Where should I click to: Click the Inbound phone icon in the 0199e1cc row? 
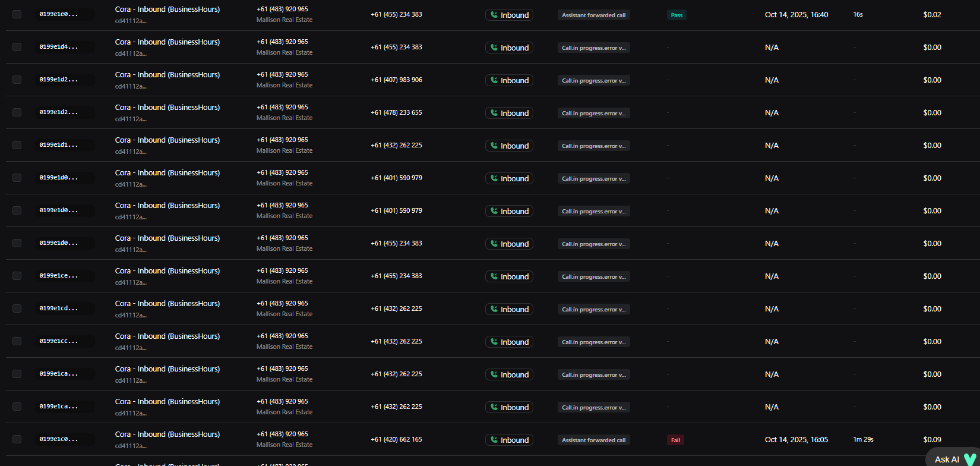pyautogui.click(x=494, y=342)
